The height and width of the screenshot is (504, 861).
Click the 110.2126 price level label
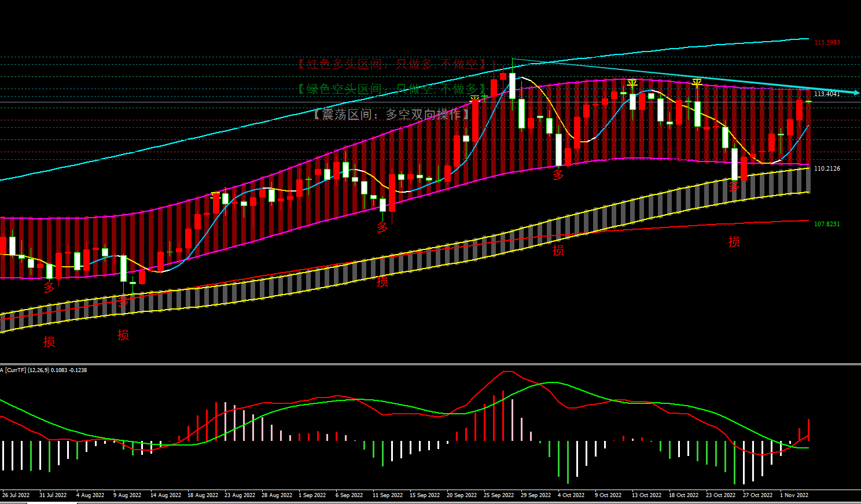coord(827,169)
